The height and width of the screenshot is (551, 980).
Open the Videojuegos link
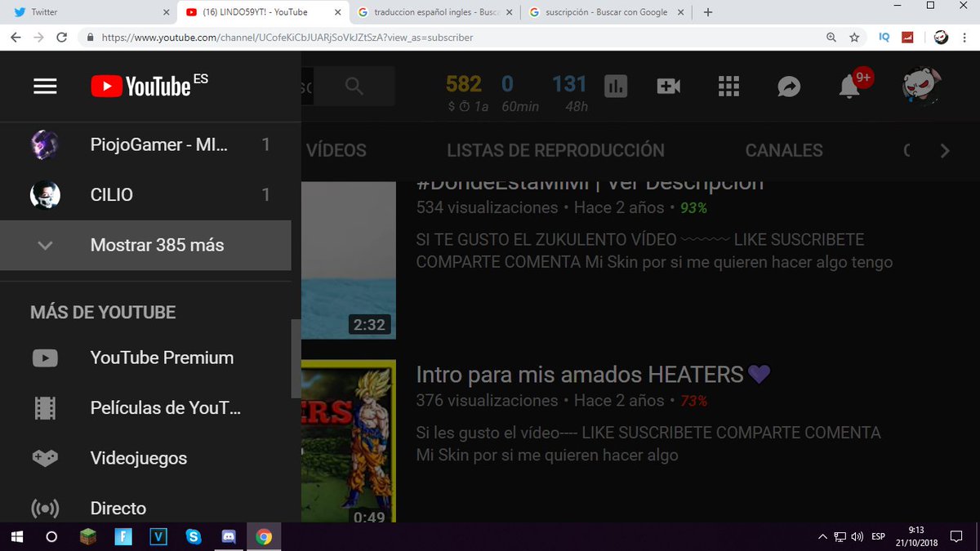(145, 458)
